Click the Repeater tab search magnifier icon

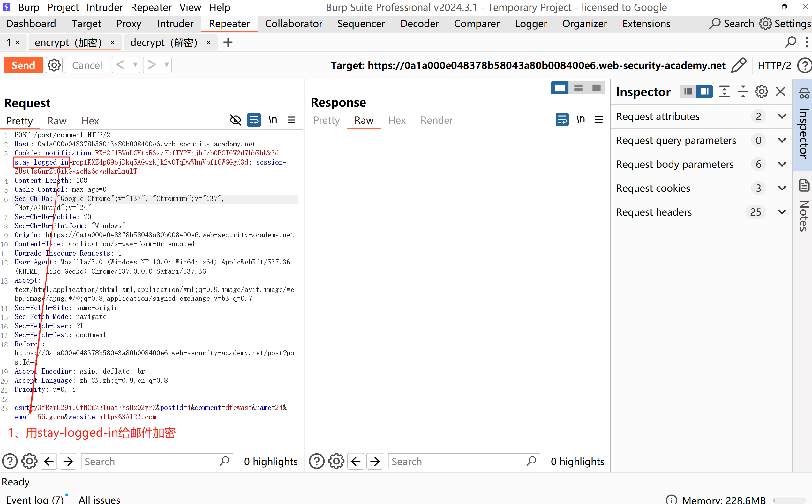[x=790, y=42]
